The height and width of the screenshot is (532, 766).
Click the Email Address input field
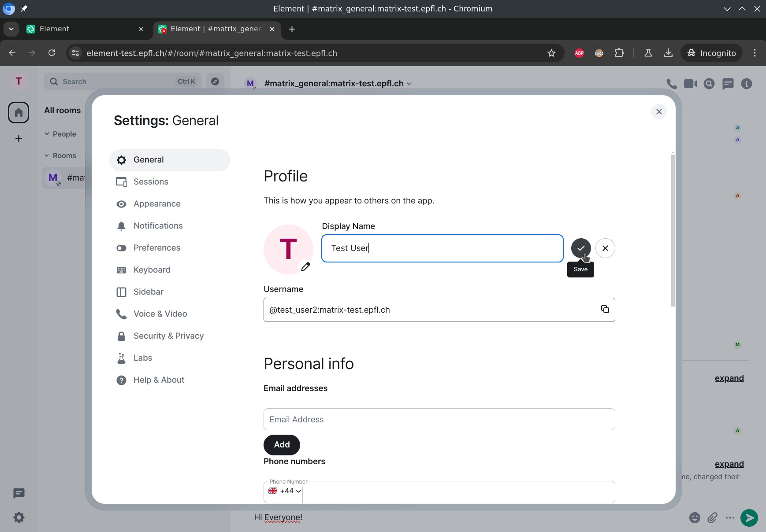click(x=439, y=419)
